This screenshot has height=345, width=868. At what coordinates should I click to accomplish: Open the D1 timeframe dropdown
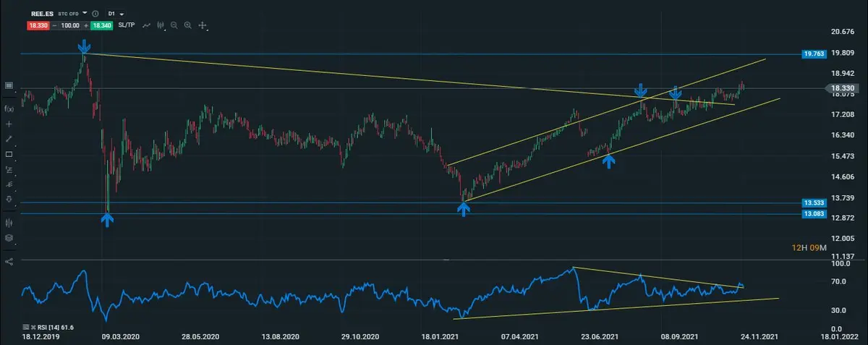pos(116,14)
